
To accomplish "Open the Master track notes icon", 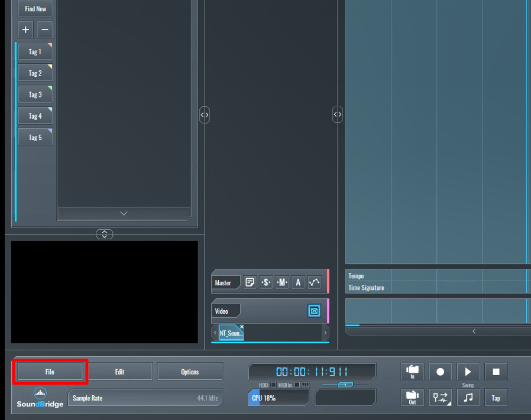I will point(250,282).
